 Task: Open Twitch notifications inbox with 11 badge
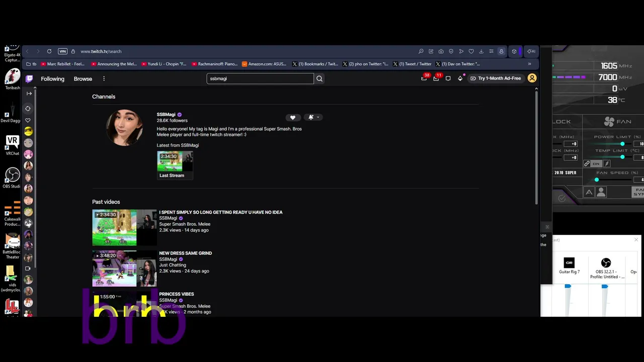(437, 78)
